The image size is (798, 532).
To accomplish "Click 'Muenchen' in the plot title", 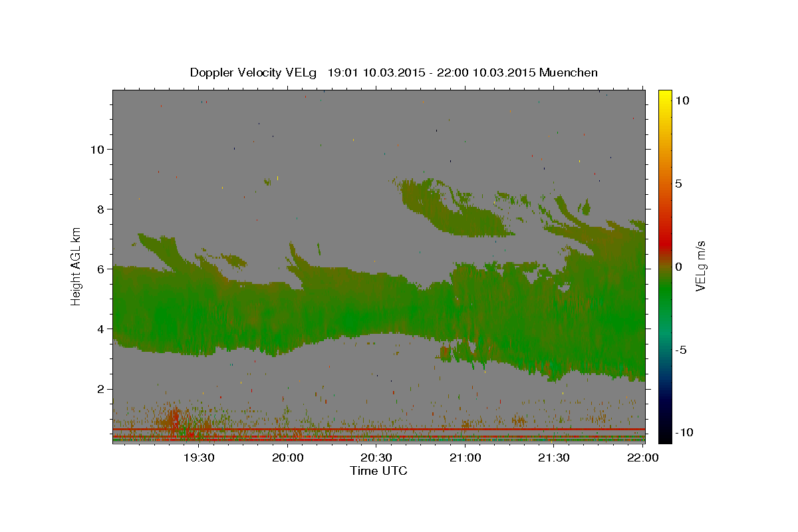I will click(x=569, y=72).
